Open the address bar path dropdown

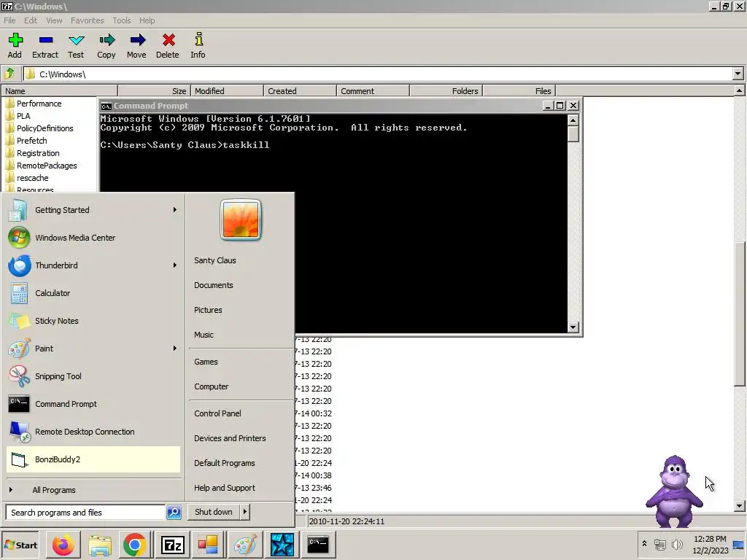tap(738, 74)
